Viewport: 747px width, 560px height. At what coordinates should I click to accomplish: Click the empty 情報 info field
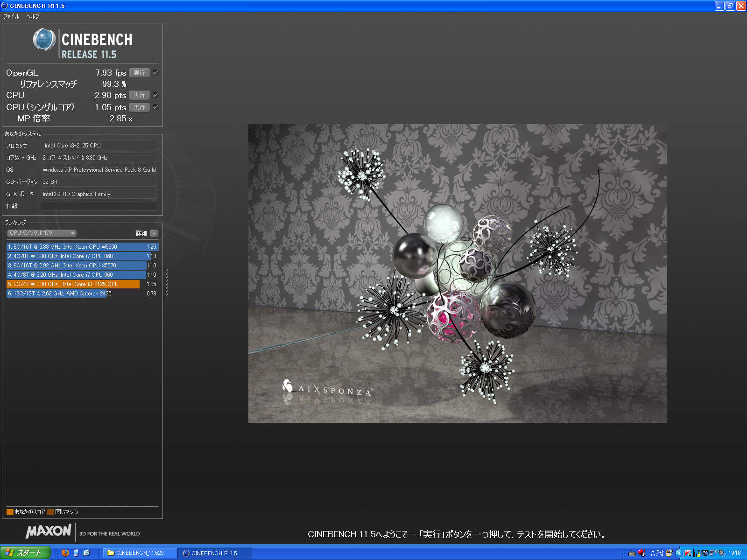pos(99,206)
